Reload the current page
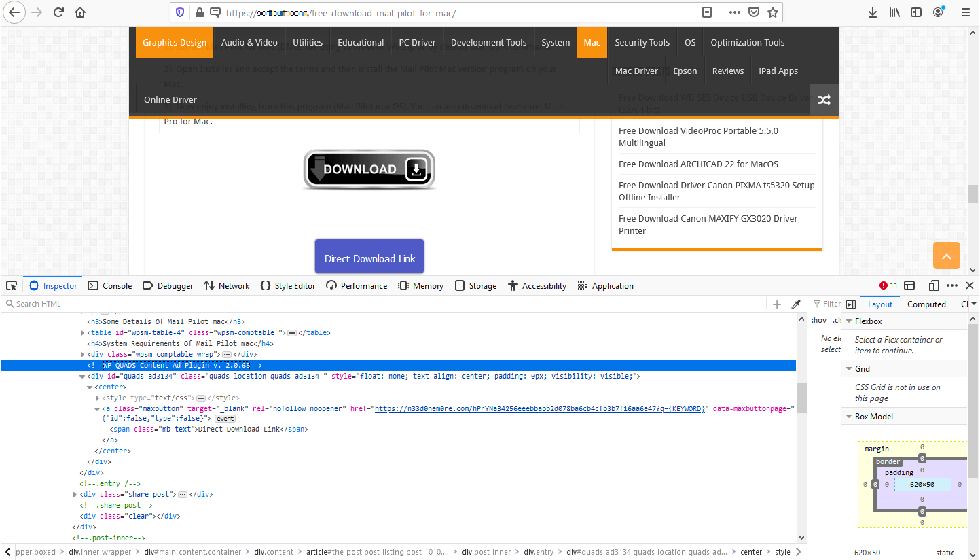Viewport: 980px width, 560px height. point(58,12)
